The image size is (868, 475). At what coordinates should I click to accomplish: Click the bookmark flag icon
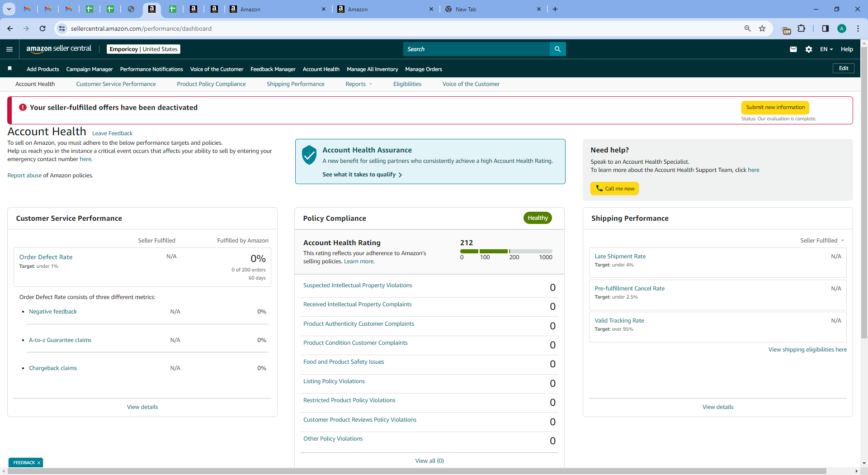[9, 69]
